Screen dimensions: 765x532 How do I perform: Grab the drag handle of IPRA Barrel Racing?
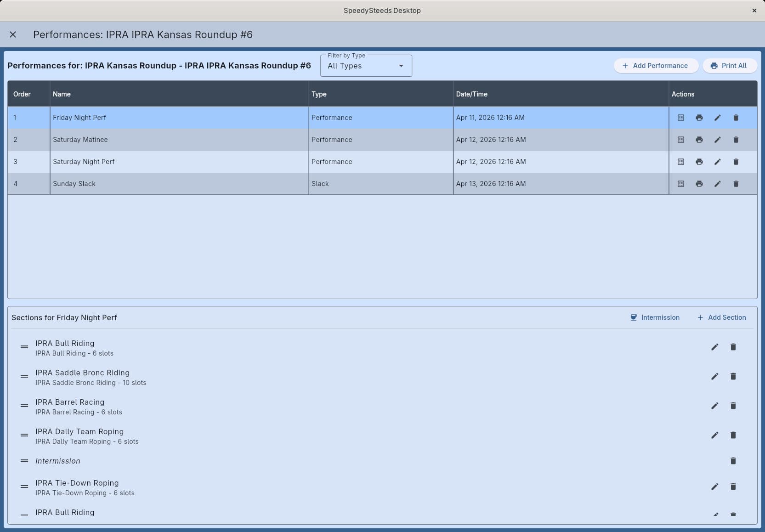pos(24,406)
